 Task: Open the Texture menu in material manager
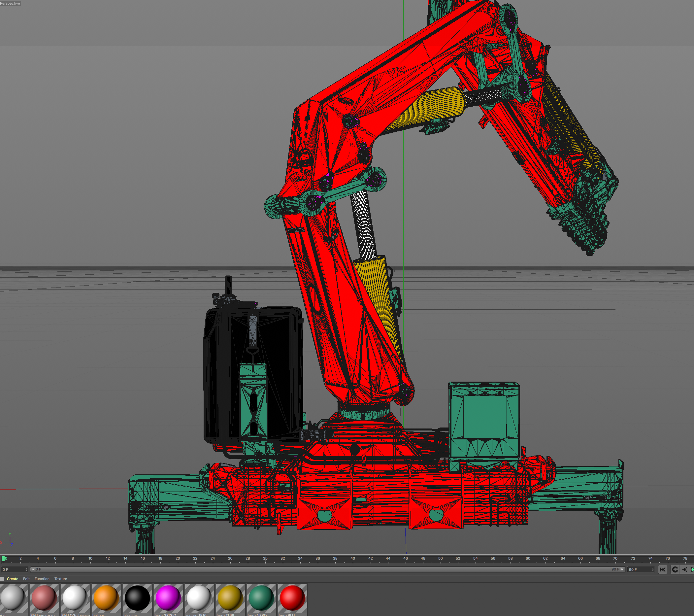[60, 579]
